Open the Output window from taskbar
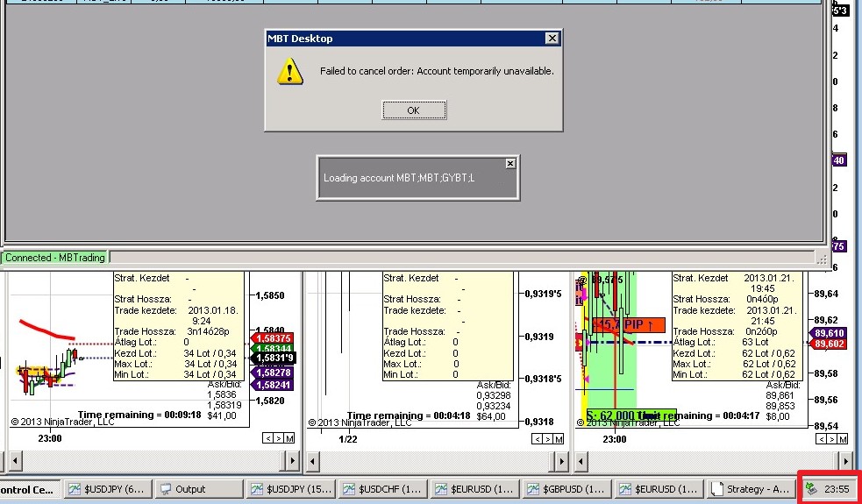The image size is (862, 504). pyautogui.click(x=198, y=488)
